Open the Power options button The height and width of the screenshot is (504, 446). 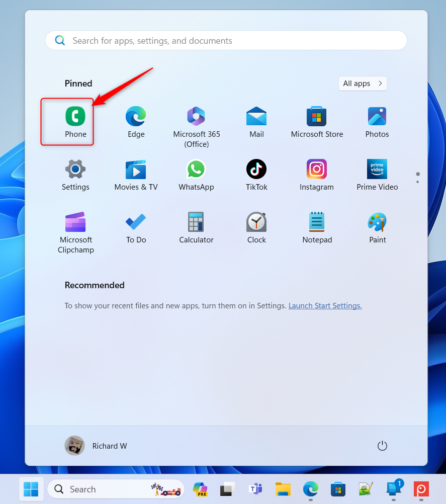pyautogui.click(x=382, y=446)
